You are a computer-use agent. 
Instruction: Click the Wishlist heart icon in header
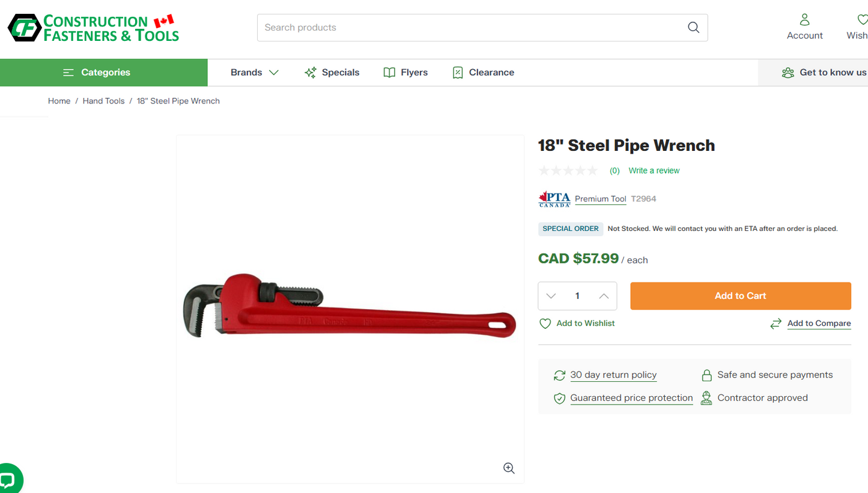(861, 20)
